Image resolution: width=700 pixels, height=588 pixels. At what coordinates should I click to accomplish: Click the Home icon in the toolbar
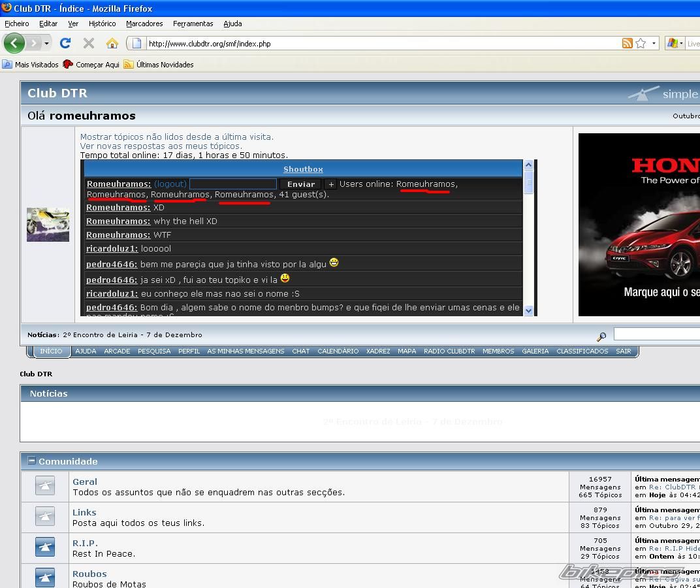(112, 44)
